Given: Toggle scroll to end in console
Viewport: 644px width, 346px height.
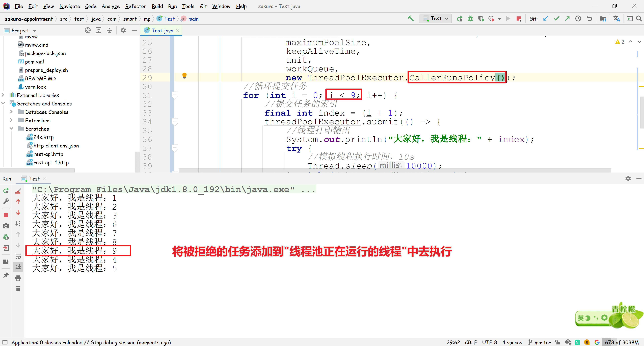Looking at the screenshot, I should click(18, 267).
